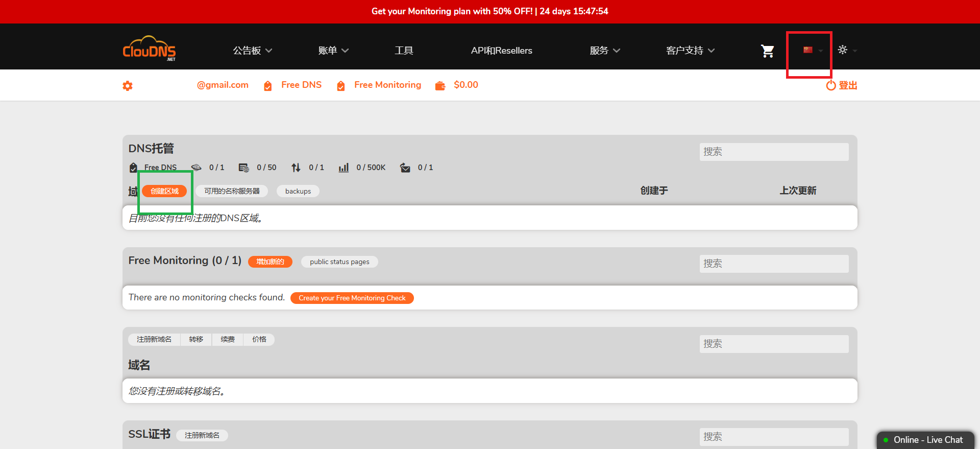Toggle the light/dark theme switcher
Screen dimensions: 980x449
pyautogui.click(x=843, y=50)
